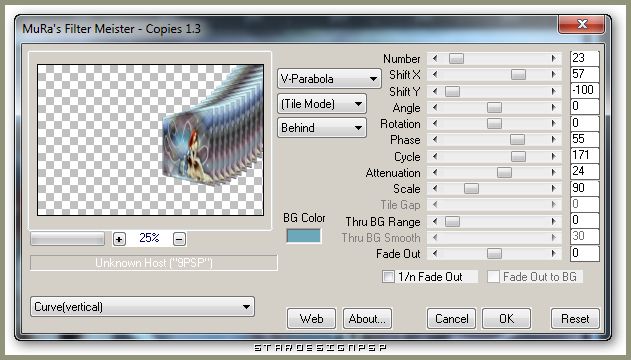Click left arrow of Attenuation slider

(x=435, y=172)
